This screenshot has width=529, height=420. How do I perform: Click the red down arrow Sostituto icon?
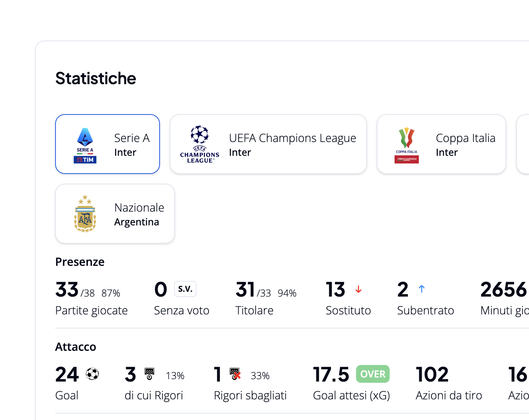[x=358, y=289]
